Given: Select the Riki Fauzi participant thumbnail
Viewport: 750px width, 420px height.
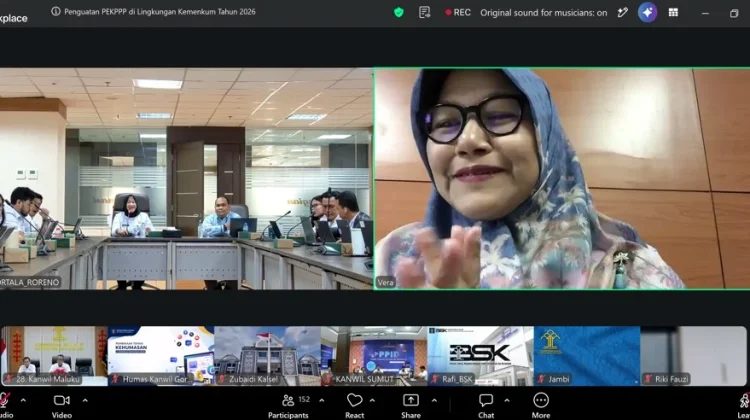Looking at the screenshot, I should click(x=693, y=356).
